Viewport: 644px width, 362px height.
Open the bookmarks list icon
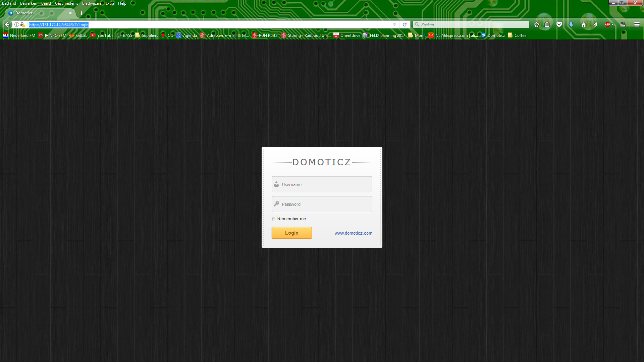[x=547, y=24]
